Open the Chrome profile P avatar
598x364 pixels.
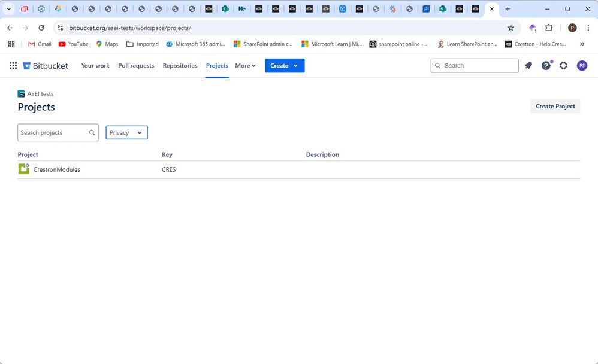tap(572, 28)
